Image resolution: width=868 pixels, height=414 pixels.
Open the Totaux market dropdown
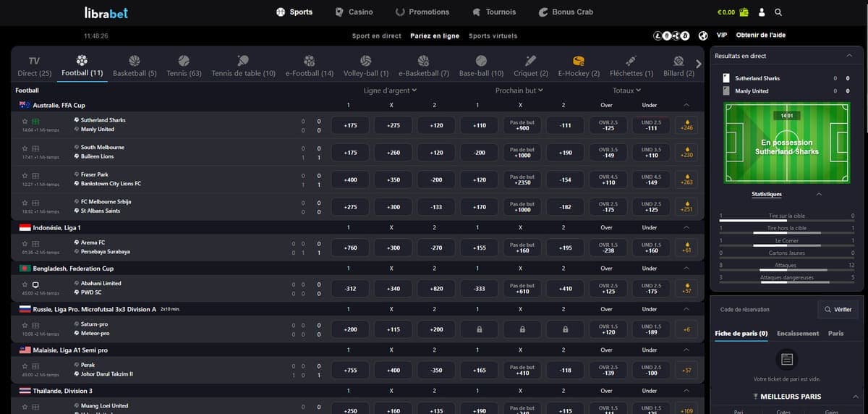(627, 90)
